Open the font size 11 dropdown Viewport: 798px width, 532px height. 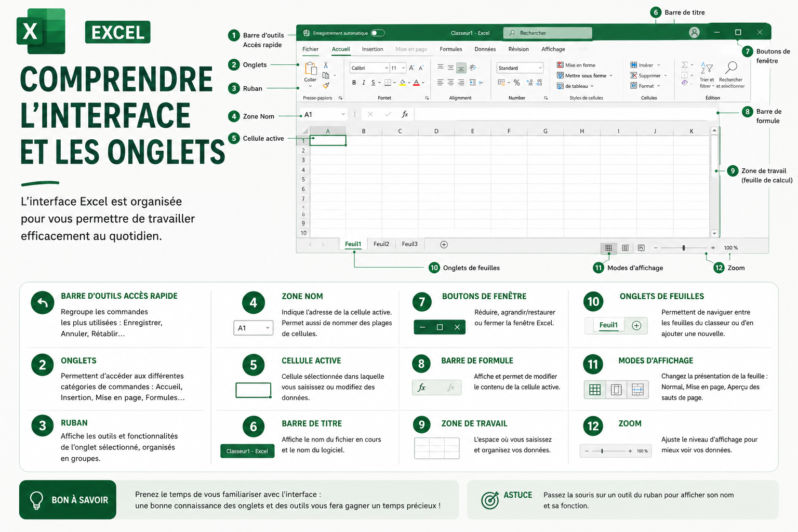pyautogui.click(x=404, y=68)
